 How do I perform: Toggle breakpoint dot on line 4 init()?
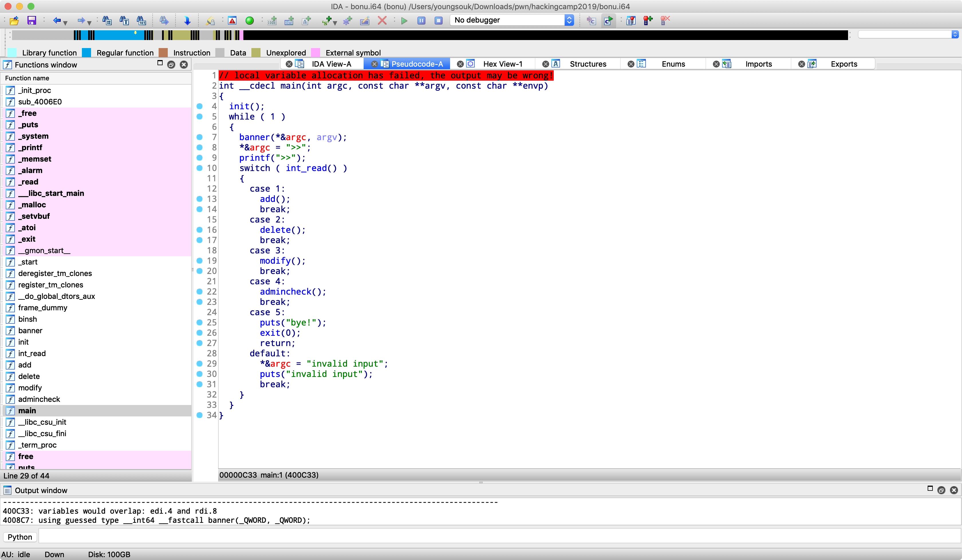(x=199, y=106)
